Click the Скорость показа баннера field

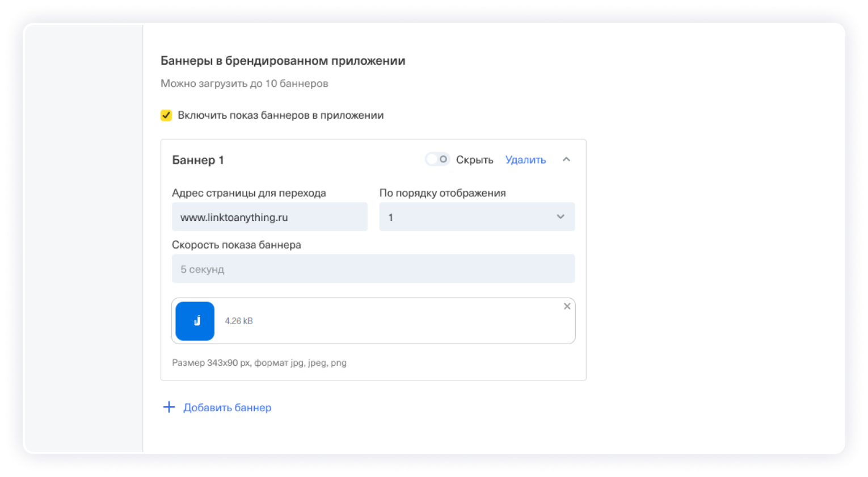[x=373, y=269]
